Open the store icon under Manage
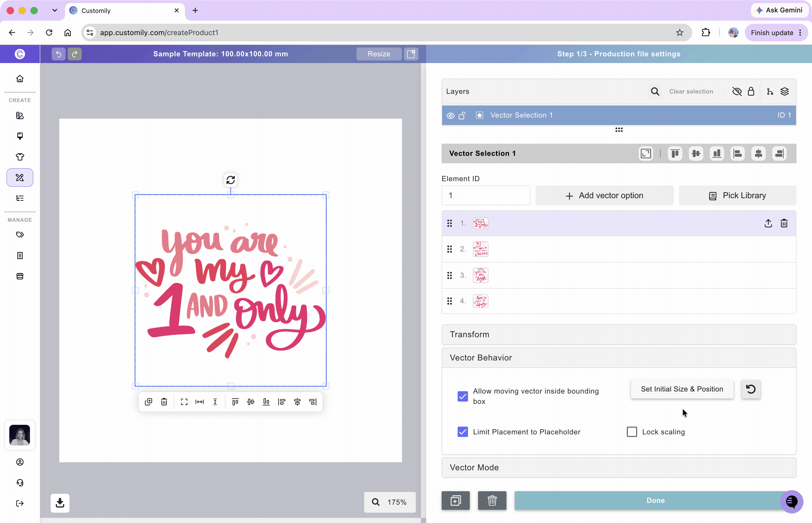 20,276
